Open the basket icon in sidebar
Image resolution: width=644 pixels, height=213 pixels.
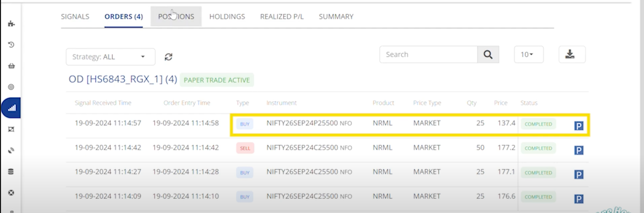[11, 65]
